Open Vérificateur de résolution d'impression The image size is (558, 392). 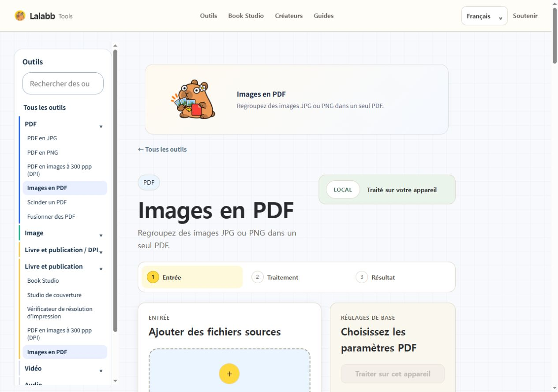65,313
